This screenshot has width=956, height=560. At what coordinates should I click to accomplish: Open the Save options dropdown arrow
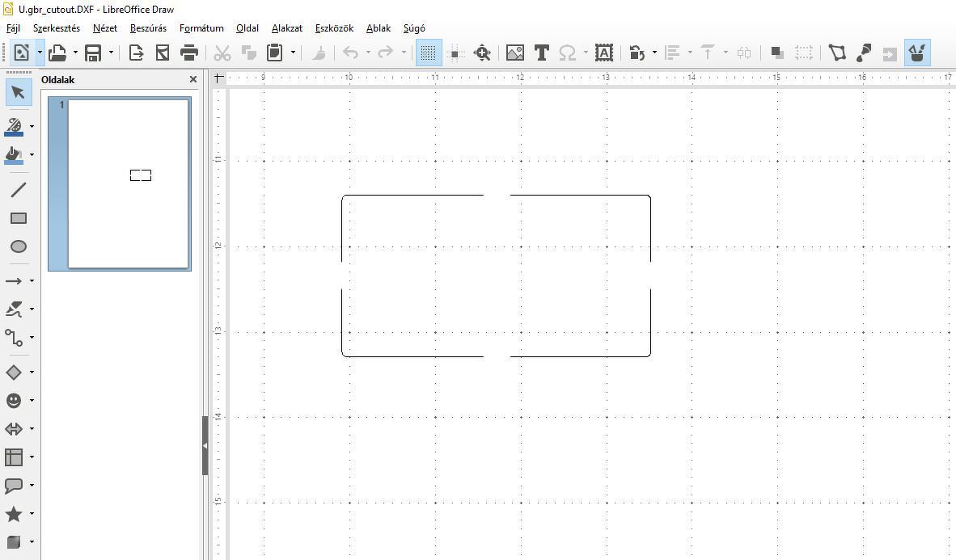[x=111, y=53]
